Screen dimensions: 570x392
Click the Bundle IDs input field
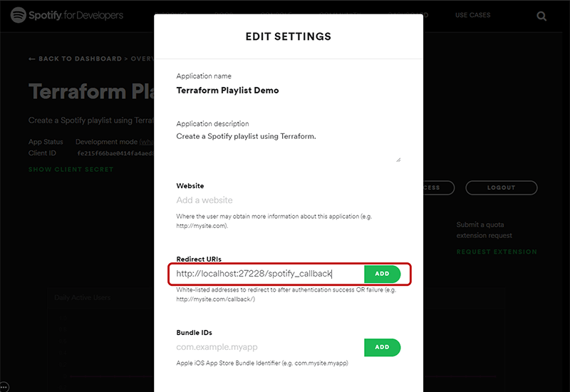pyautogui.click(x=269, y=347)
